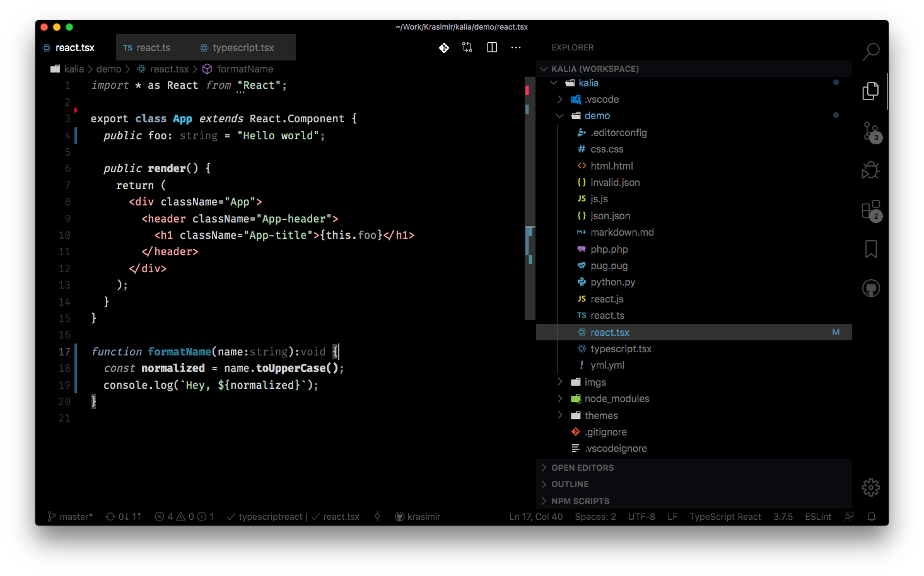Expand the node_modules folder
Image resolution: width=924 pixels, height=576 pixels.
click(616, 399)
